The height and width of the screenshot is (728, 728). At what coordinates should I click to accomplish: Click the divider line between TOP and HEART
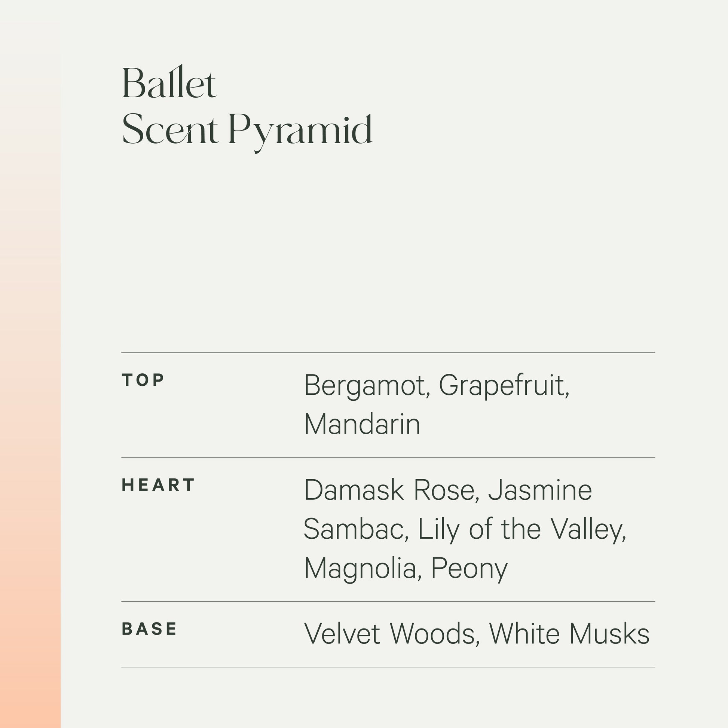click(x=388, y=458)
